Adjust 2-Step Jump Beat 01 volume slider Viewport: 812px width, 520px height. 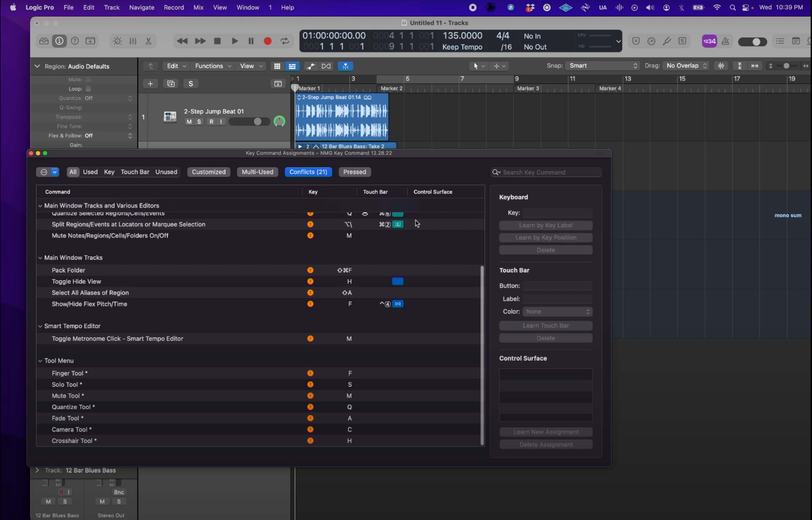[249, 121]
